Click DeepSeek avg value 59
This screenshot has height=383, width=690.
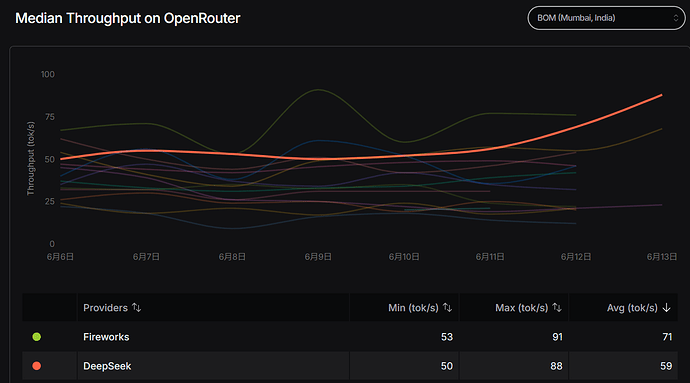666,366
